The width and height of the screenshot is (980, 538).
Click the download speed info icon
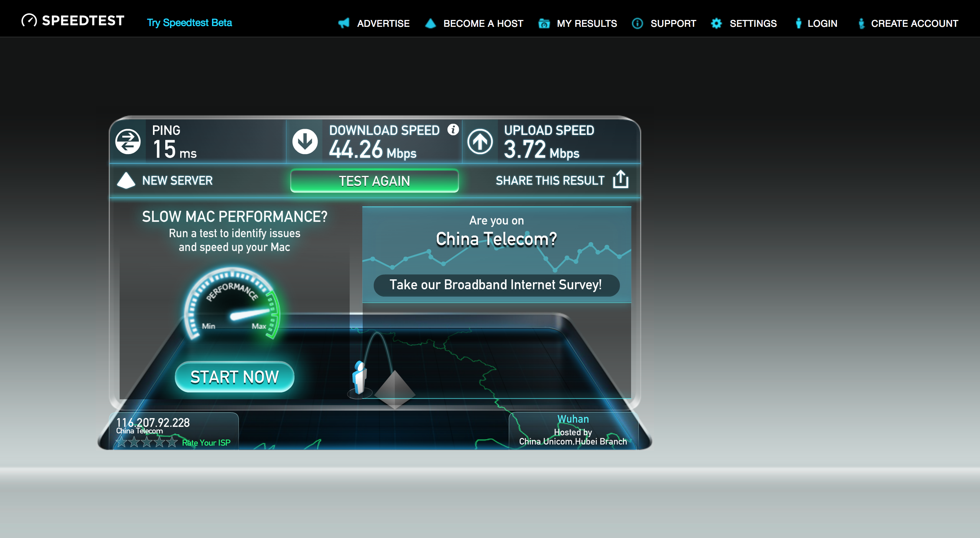(x=453, y=130)
